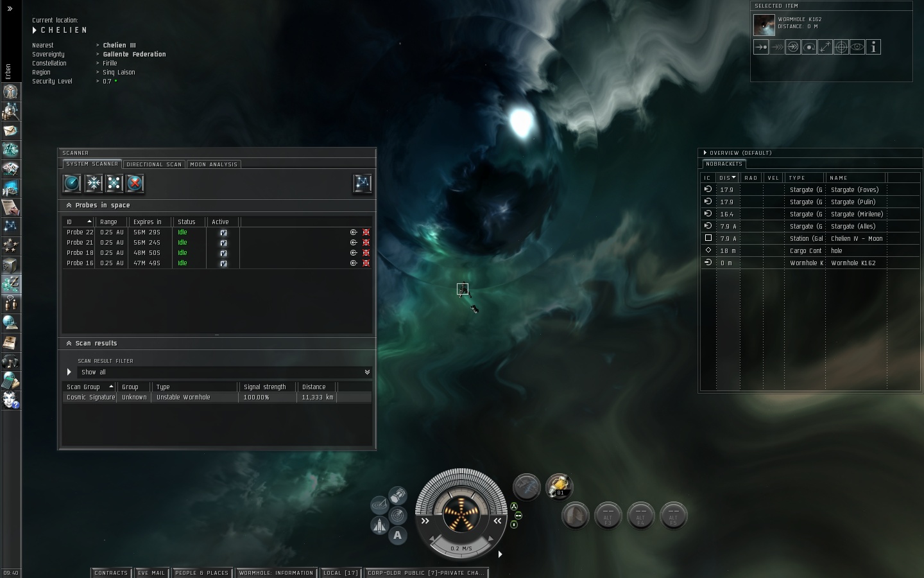Open the Help icon with question mark
Image resolution: width=924 pixels, height=578 pixels.
click(10, 399)
